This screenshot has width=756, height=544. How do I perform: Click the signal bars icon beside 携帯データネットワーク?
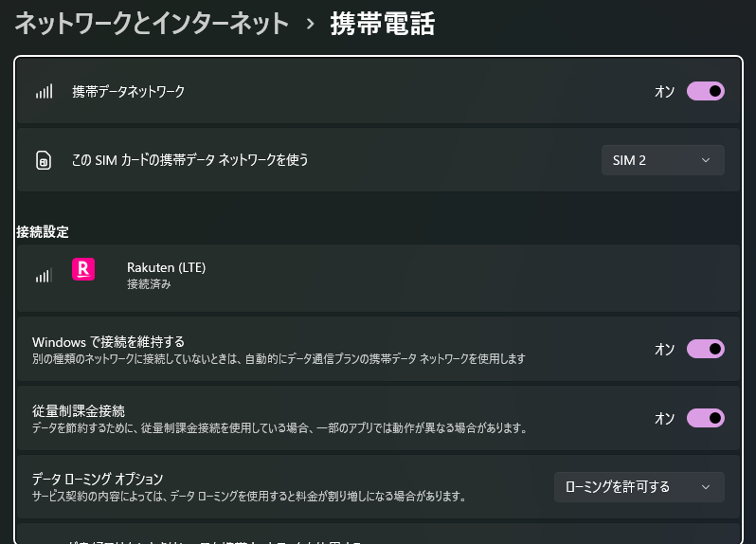pyautogui.click(x=44, y=92)
